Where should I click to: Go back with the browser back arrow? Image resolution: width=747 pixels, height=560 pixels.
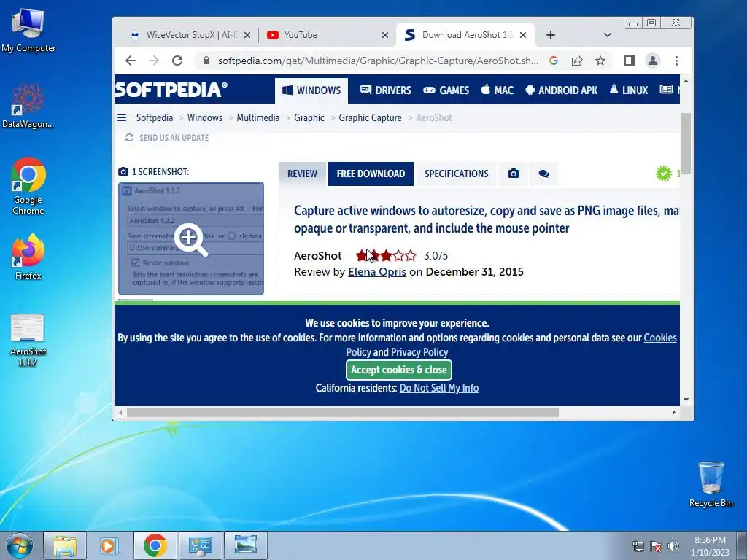131,61
